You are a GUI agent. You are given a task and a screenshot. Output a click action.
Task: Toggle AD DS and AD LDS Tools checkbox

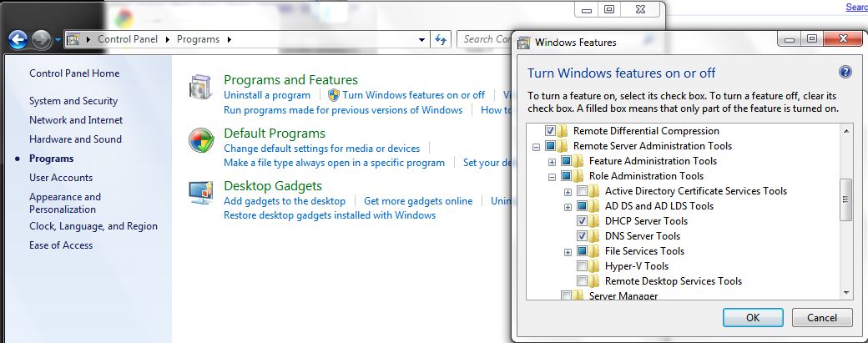[x=582, y=206]
